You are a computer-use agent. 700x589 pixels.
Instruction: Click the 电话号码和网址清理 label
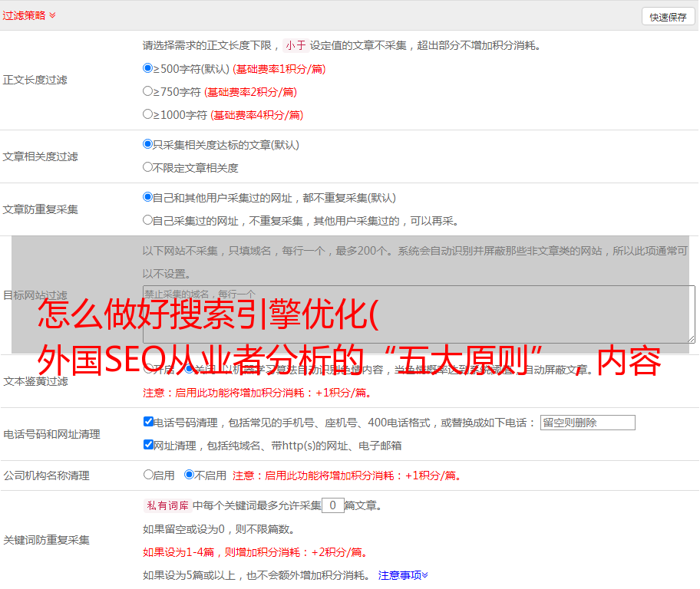[x=51, y=434]
